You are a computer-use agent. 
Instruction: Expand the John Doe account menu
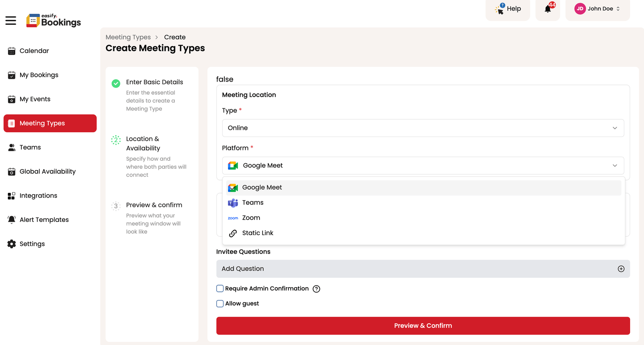click(x=598, y=9)
